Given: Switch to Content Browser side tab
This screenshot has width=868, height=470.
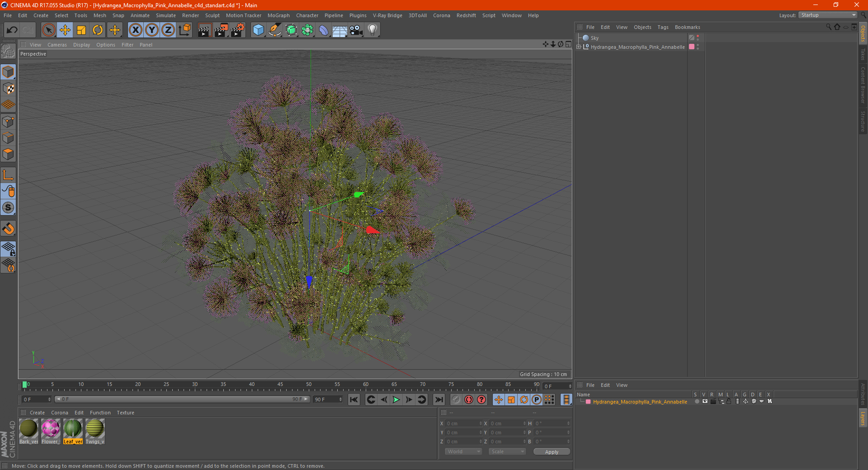Looking at the screenshot, I should point(863,85).
